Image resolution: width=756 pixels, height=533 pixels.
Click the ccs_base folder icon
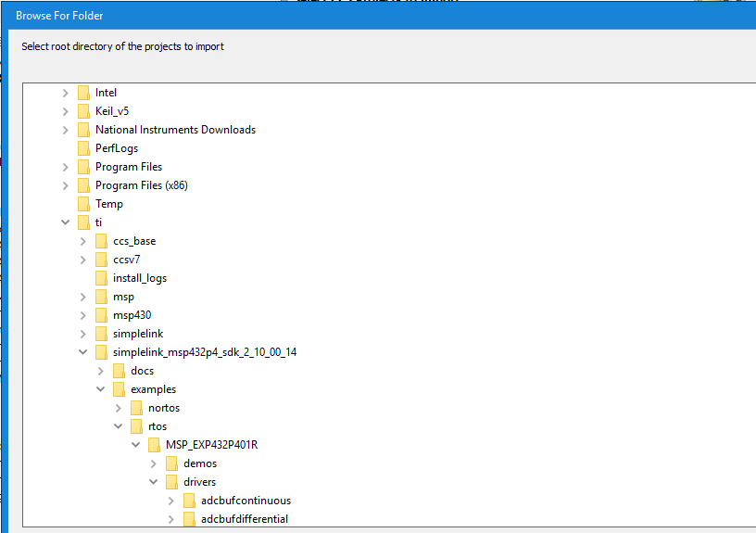point(101,241)
